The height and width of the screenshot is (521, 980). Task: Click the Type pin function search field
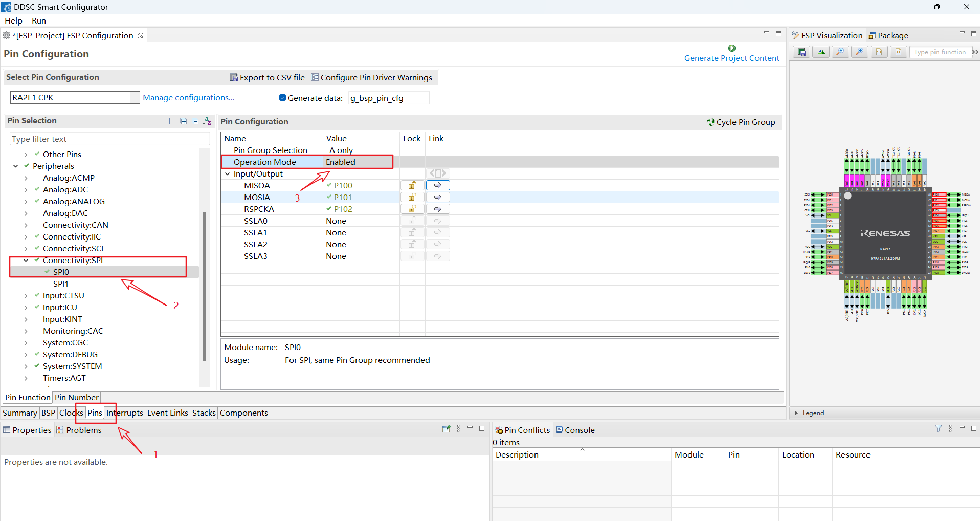(x=940, y=52)
